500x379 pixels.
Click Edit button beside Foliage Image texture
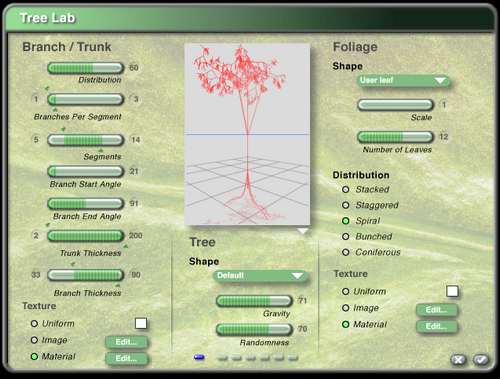pos(437,310)
